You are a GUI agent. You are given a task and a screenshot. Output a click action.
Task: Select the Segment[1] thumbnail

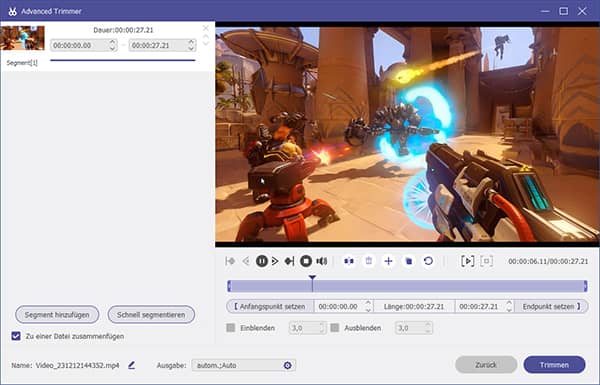click(x=23, y=38)
